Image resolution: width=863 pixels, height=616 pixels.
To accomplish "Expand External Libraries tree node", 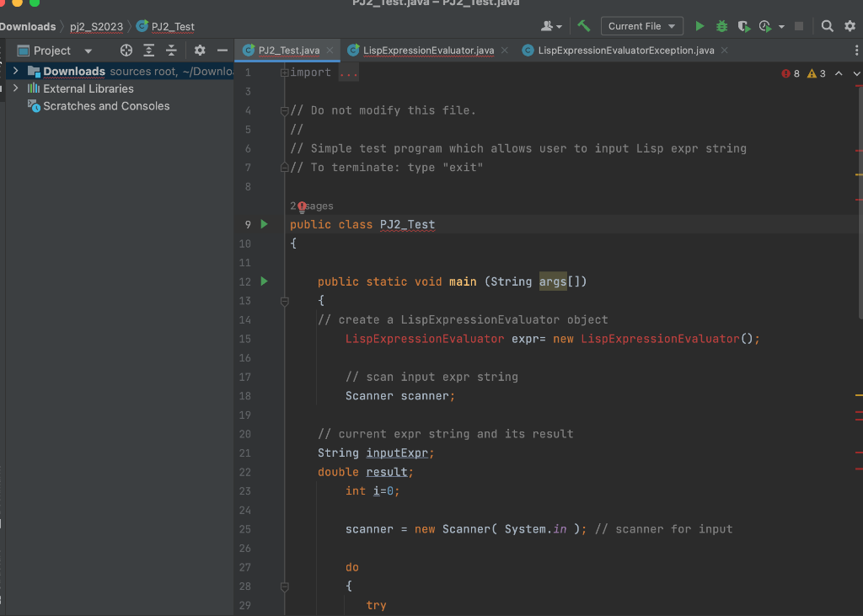I will click(x=15, y=88).
